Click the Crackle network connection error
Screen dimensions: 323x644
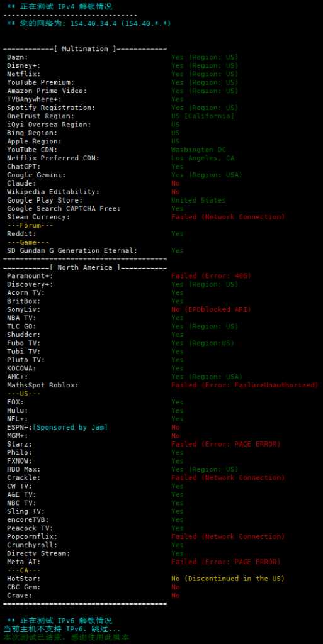point(228,478)
